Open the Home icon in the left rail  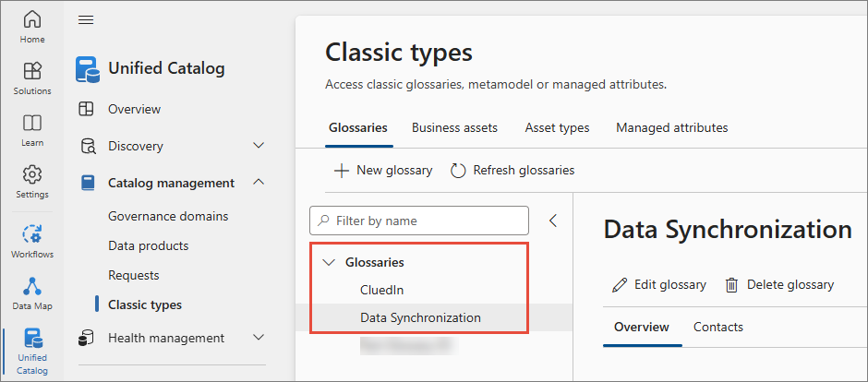(x=32, y=19)
